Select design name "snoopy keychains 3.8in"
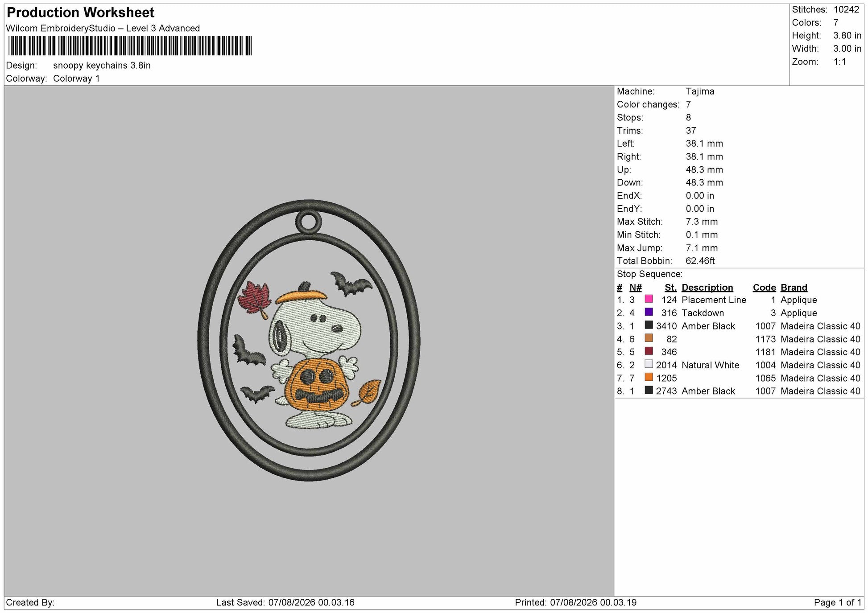Image resolution: width=868 pixels, height=613 pixels. (102, 66)
